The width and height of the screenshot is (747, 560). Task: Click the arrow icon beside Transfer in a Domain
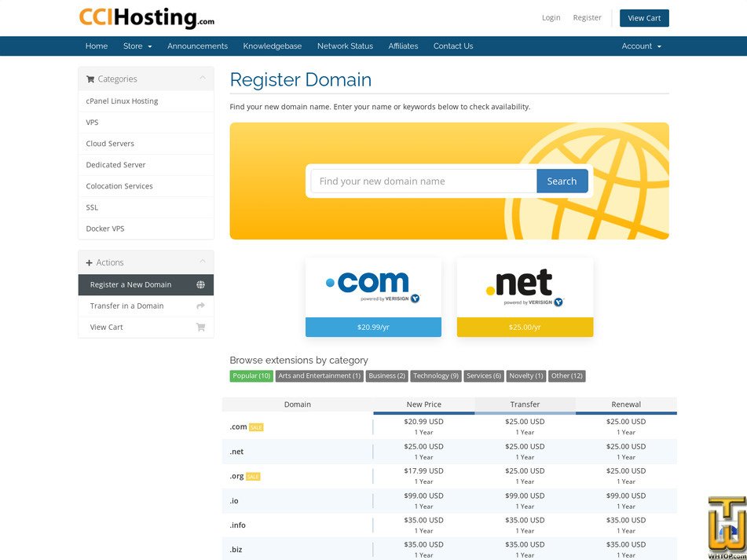203,306
